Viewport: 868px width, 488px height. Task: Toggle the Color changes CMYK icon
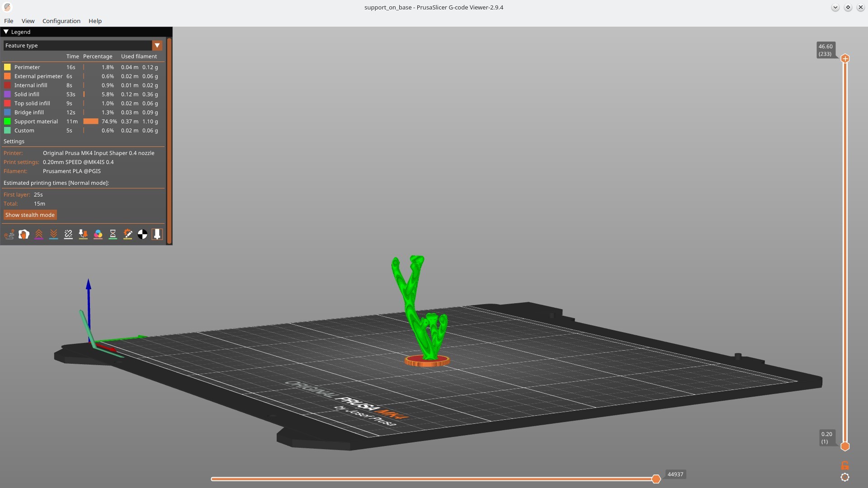[x=98, y=234]
